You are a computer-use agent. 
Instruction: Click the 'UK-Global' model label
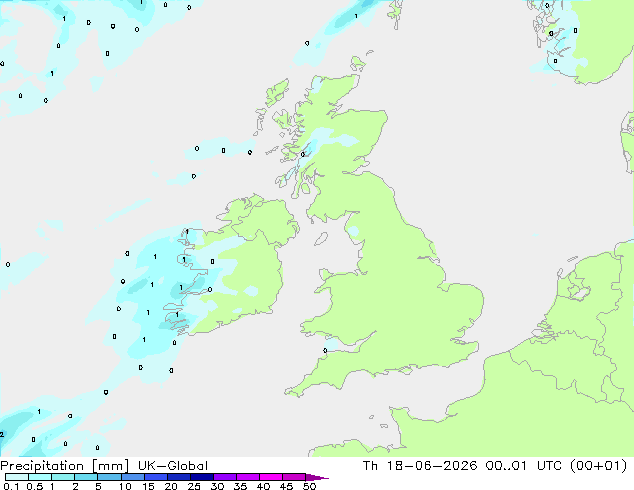173,466
